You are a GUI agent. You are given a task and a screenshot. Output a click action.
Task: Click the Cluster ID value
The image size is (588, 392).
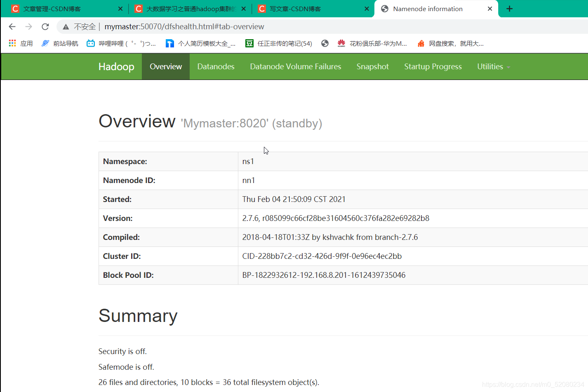[x=322, y=256]
